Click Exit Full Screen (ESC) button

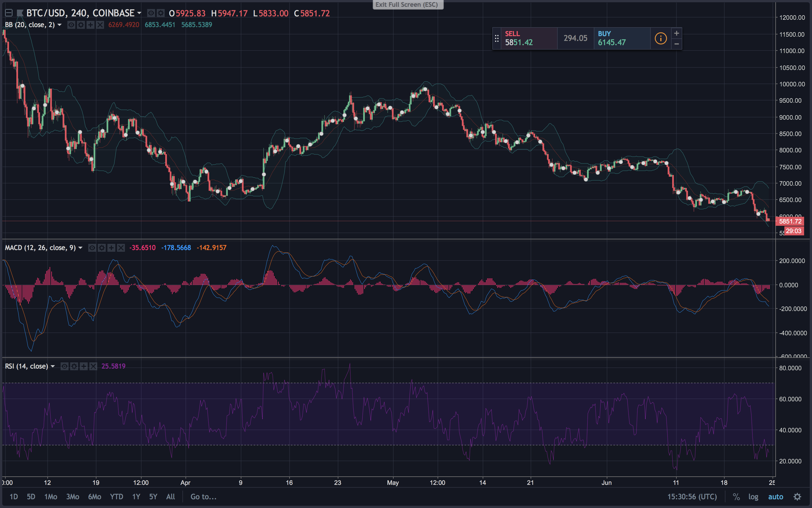(x=408, y=4)
